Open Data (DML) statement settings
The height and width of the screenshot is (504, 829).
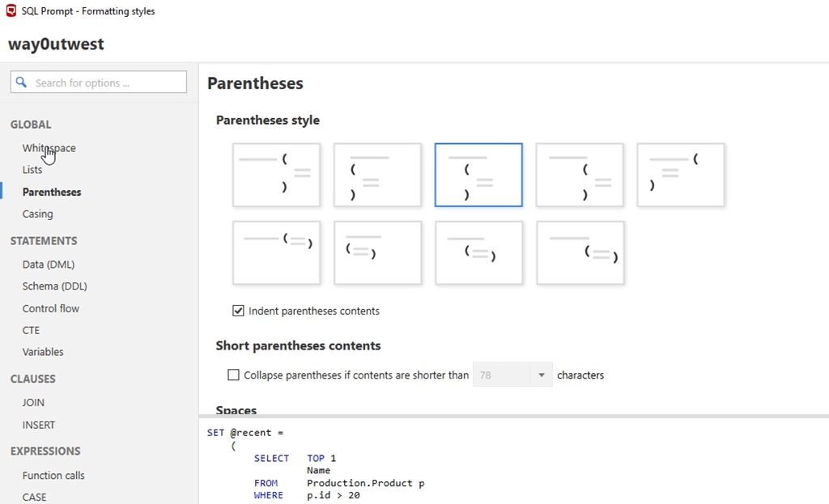[48, 265]
